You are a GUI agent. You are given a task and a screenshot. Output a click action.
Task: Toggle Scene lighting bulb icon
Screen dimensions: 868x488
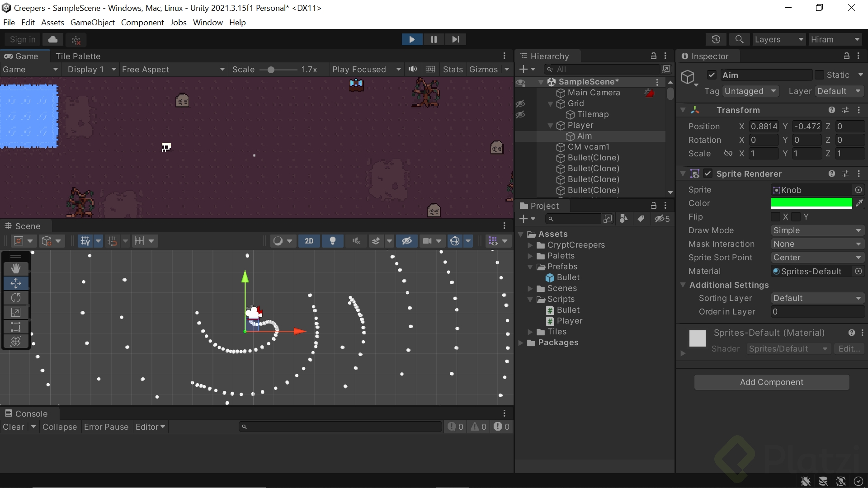(x=333, y=241)
